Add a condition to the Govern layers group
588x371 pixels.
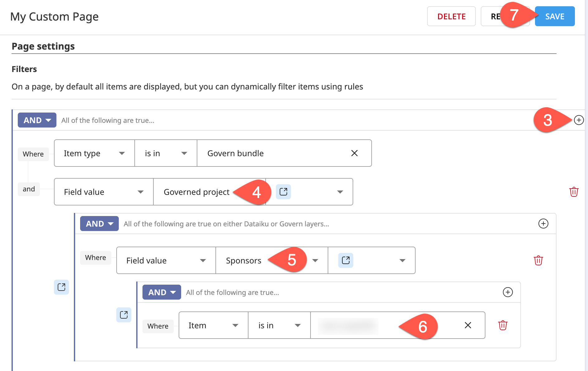pos(543,224)
